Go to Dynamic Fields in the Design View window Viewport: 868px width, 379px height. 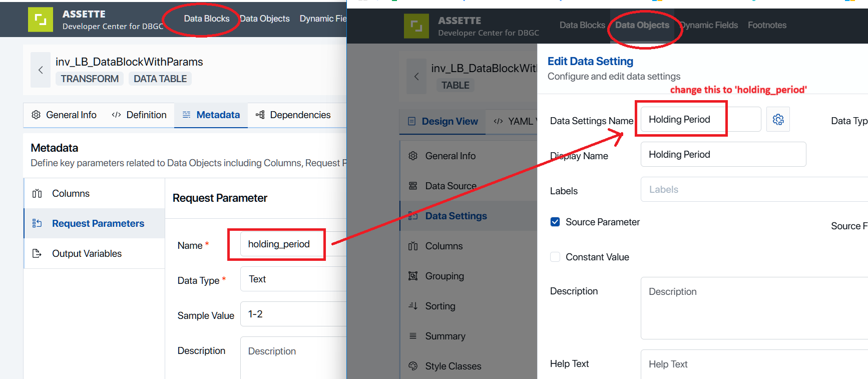[709, 25]
